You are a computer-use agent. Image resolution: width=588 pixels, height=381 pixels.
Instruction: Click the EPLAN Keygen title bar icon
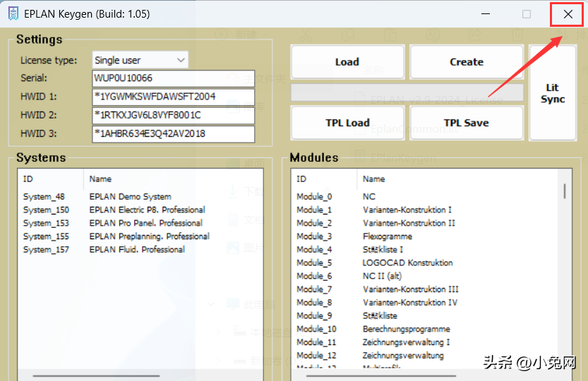pos(12,14)
